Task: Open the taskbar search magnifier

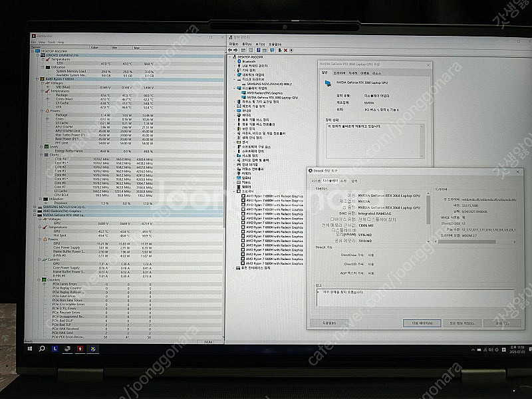Action: tap(42, 348)
